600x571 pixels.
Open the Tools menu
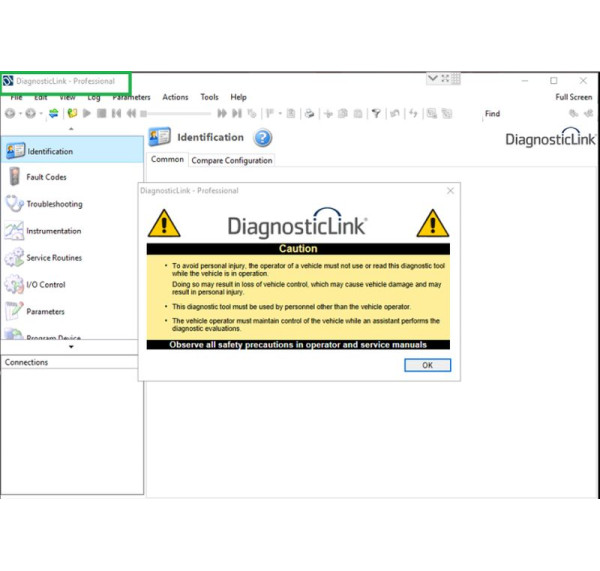pos(209,97)
